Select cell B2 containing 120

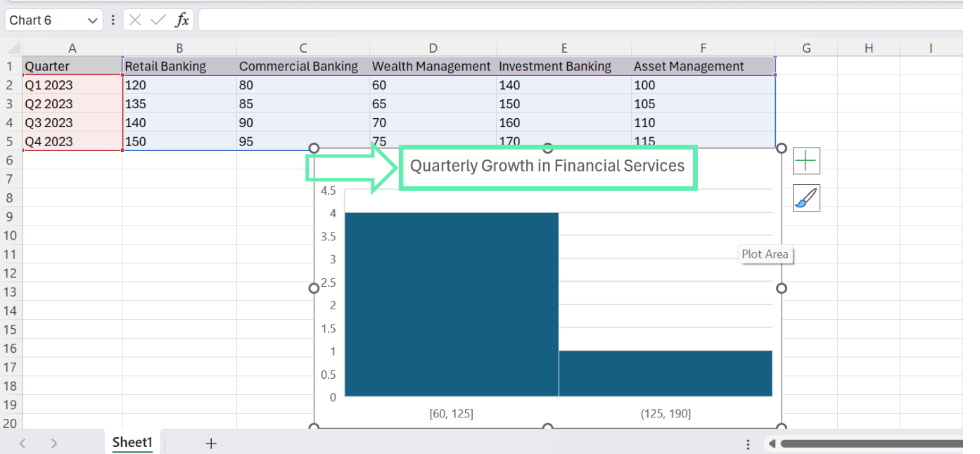(179, 85)
